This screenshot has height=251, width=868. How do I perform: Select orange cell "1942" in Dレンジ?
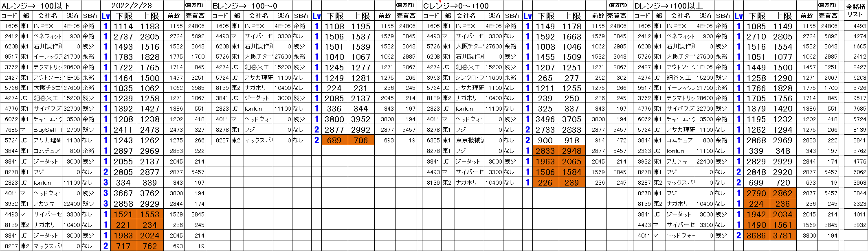pos(756,214)
